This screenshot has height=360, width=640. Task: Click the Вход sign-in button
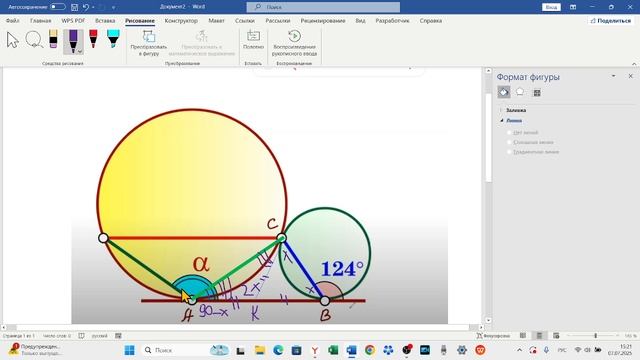[551, 7]
